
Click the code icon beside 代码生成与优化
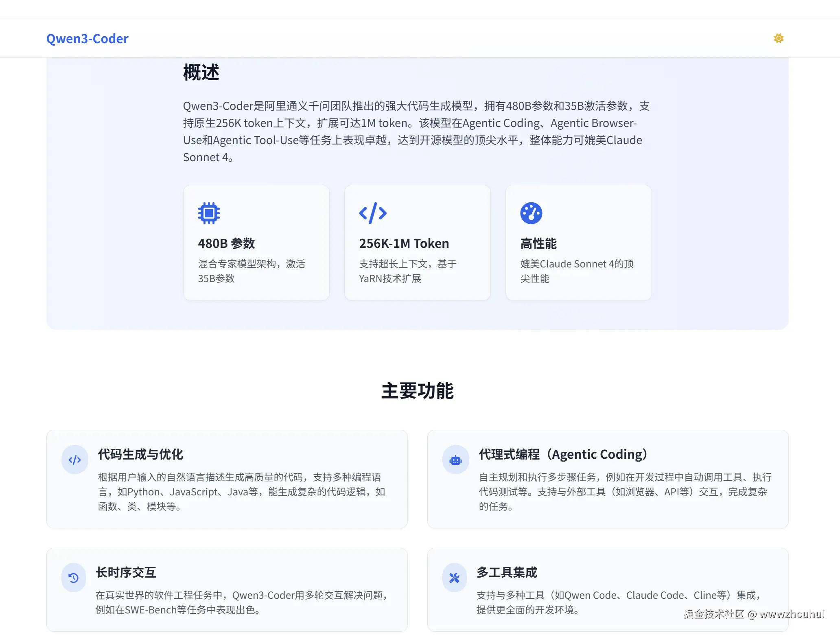tap(75, 460)
